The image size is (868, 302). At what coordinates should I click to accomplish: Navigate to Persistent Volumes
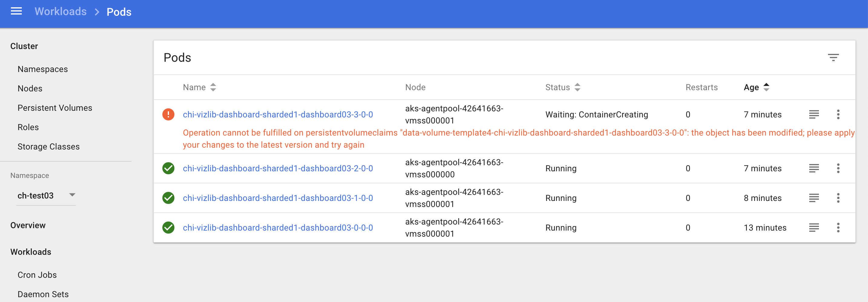tap(55, 108)
